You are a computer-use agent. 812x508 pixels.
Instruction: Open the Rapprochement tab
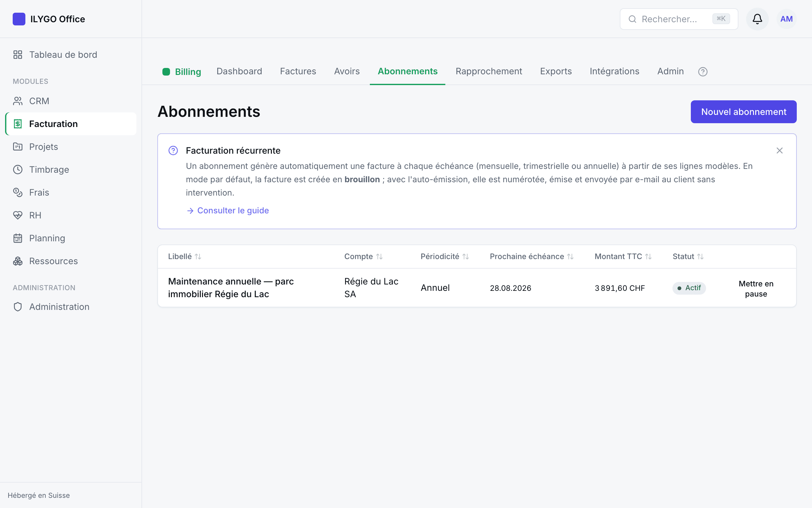[488, 71]
